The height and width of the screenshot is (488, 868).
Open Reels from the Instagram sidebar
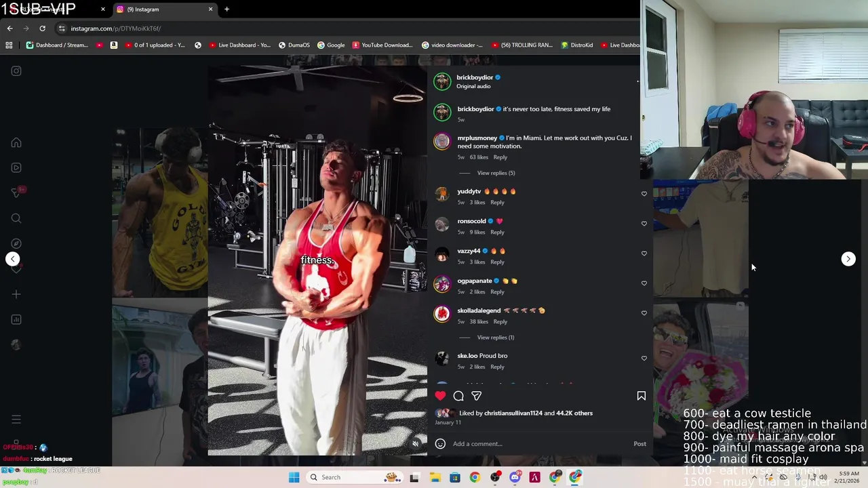[x=16, y=168]
